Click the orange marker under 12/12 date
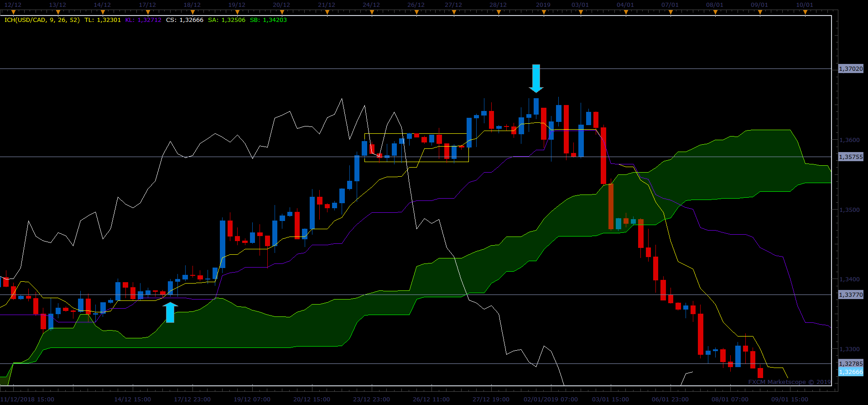 [13, 12]
